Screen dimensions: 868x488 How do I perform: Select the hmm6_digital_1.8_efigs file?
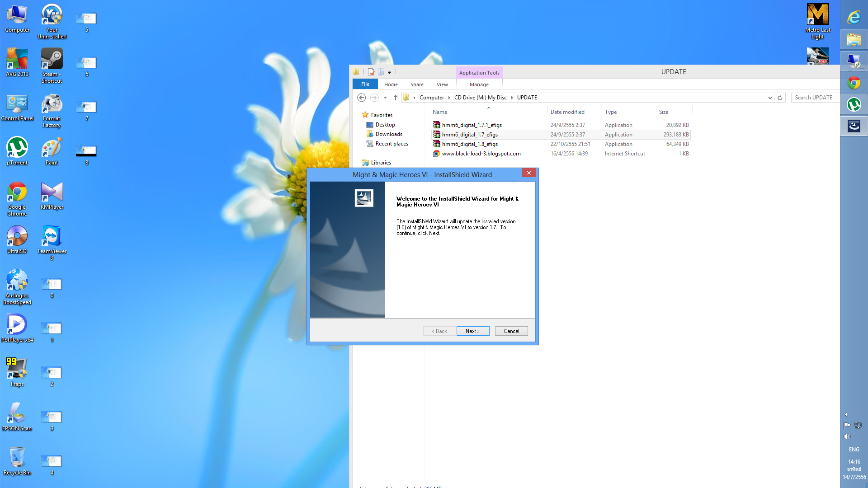[x=470, y=144]
